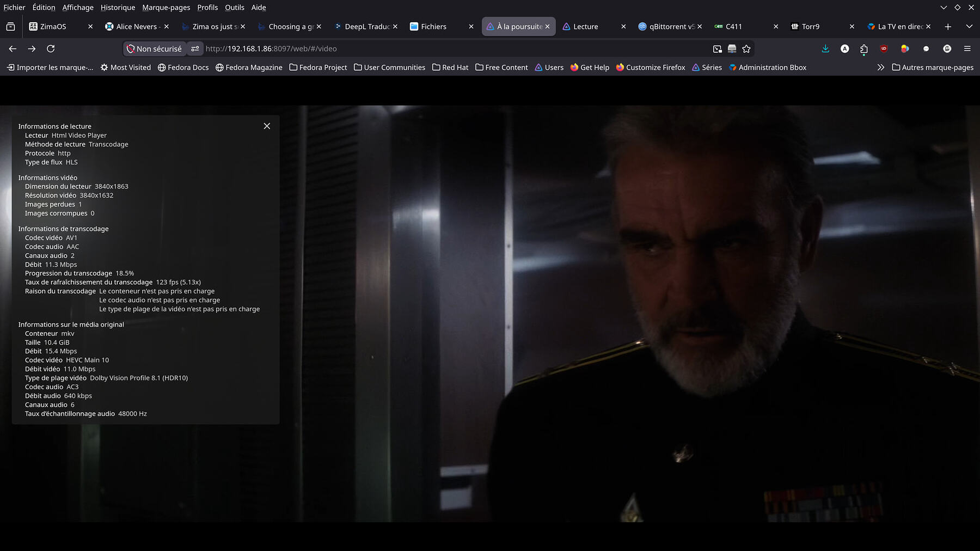
Task: Open the Users bookmark
Action: click(x=549, y=68)
